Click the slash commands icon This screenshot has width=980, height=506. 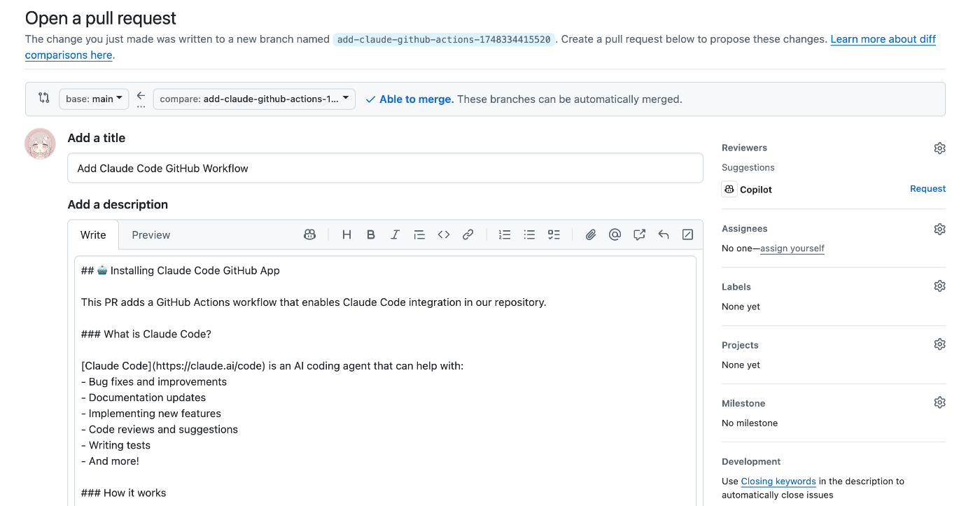pyautogui.click(x=687, y=235)
